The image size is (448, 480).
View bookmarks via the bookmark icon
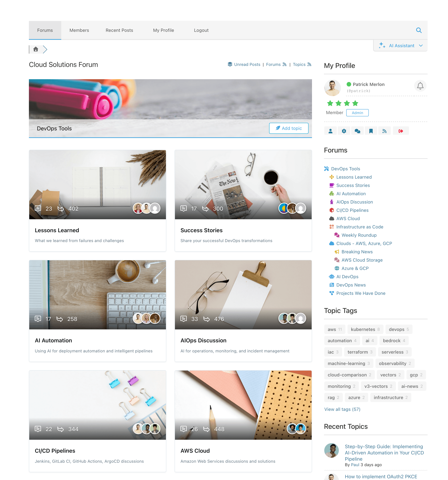[371, 131]
